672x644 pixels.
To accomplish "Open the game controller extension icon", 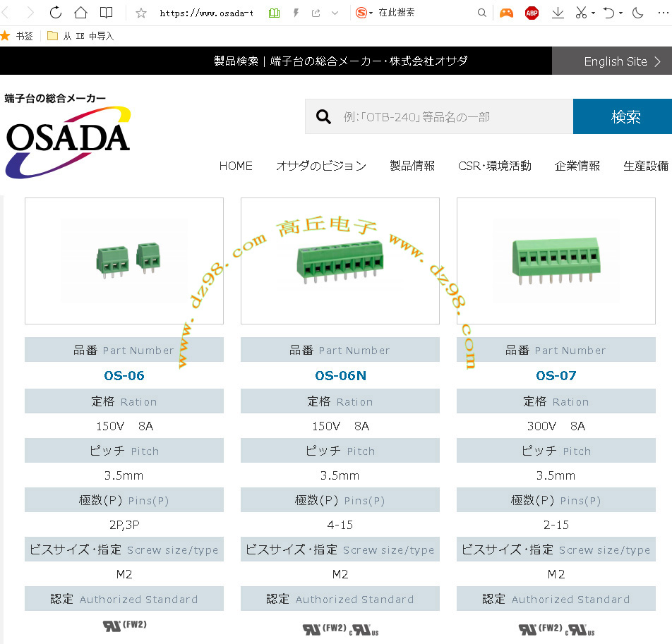I will point(506,13).
